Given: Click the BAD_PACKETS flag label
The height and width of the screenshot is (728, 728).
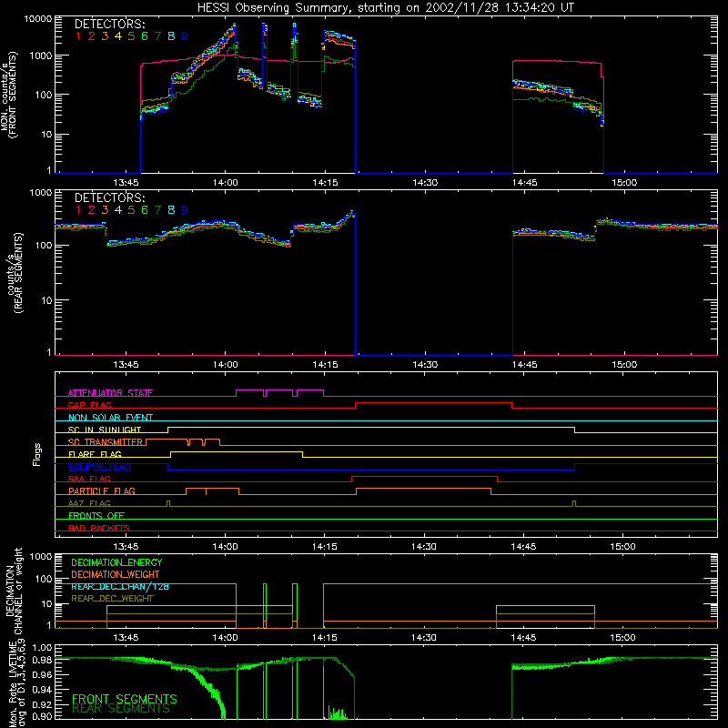Looking at the screenshot, I should tap(99, 528).
